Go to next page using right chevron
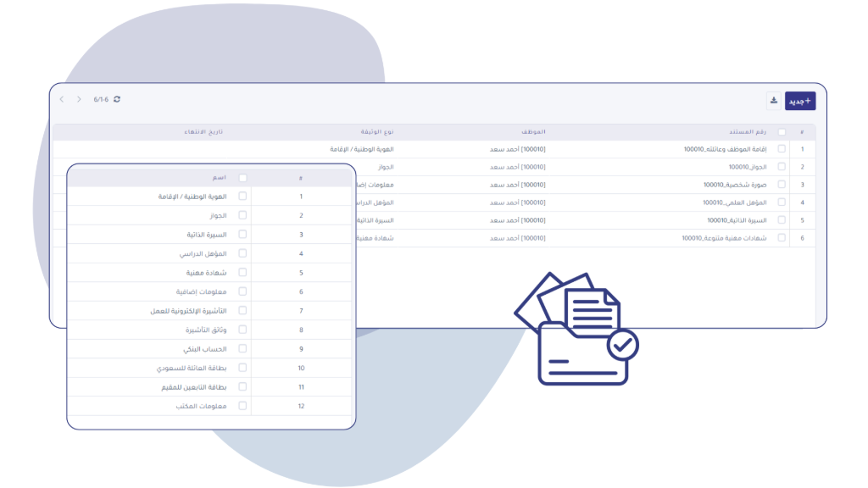 coord(80,99)
